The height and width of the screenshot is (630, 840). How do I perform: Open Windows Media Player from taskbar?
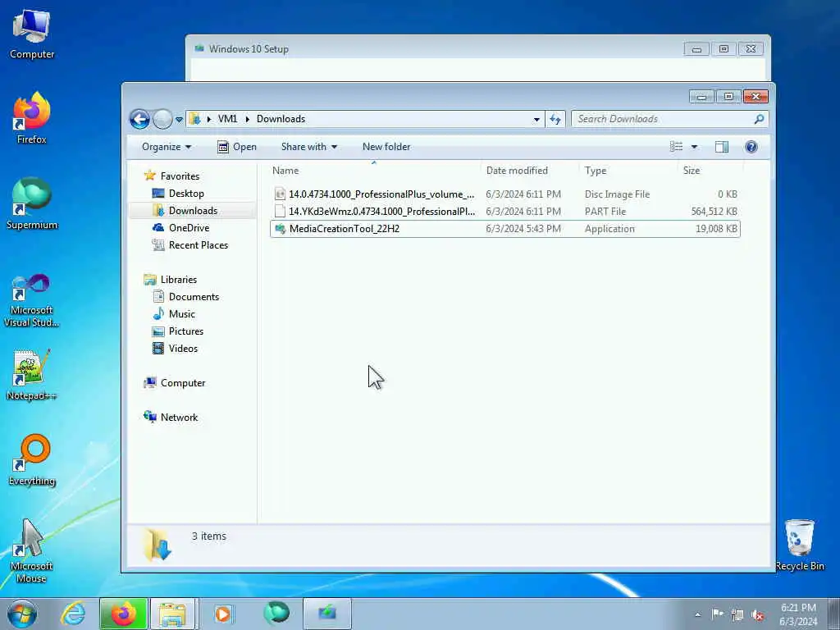click(223, 614)
